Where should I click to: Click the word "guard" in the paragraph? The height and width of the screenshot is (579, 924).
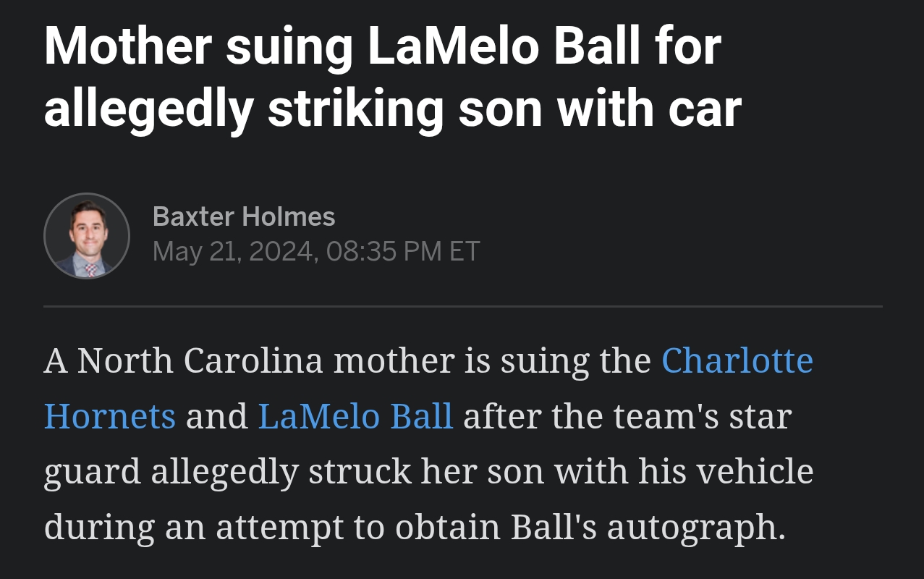92,472
